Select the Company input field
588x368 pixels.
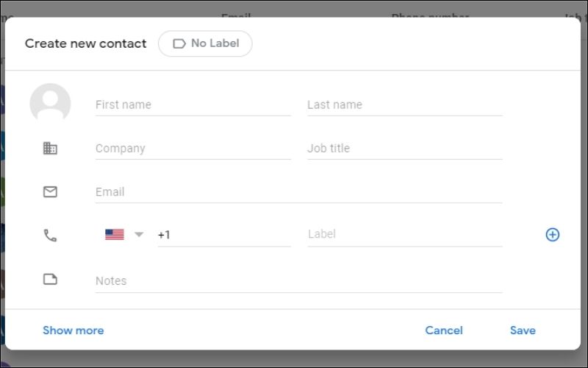[x=193, y=149]
